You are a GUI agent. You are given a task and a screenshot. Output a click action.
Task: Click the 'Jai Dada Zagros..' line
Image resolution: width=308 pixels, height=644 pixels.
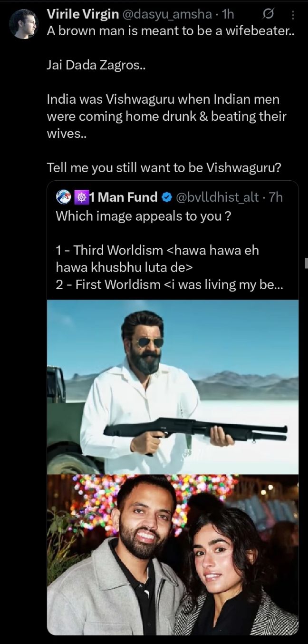96,66
